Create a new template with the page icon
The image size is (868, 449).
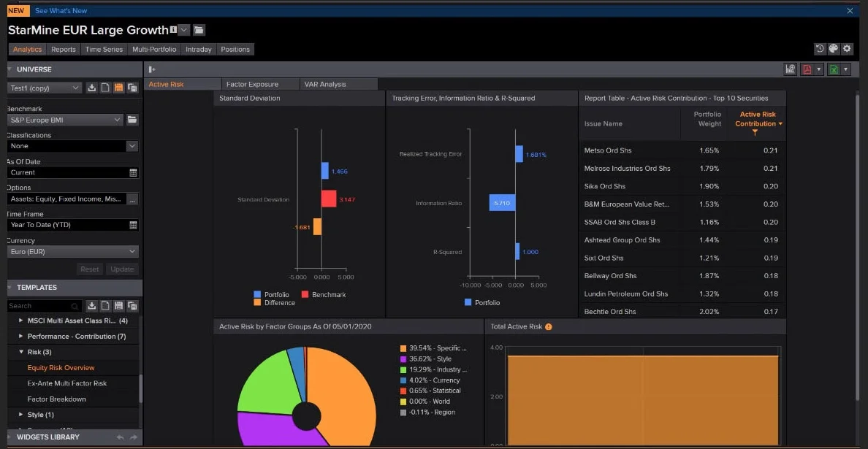(105, 306)
